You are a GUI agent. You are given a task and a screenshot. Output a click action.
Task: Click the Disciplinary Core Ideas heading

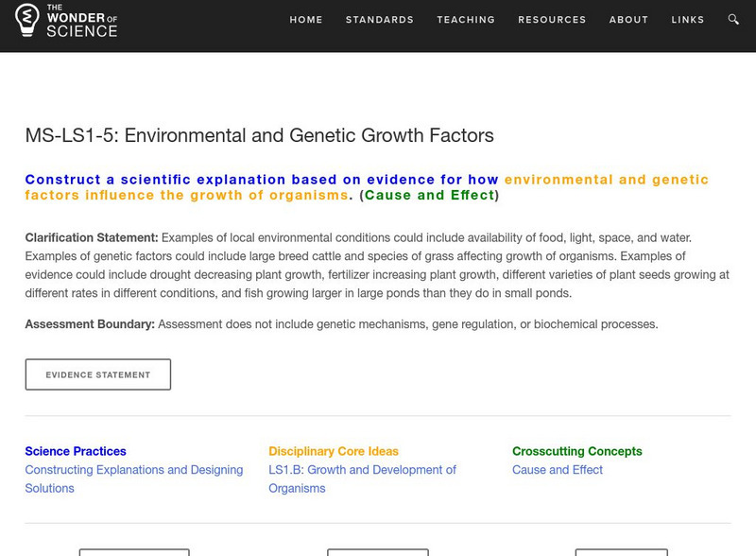(334, 451)
